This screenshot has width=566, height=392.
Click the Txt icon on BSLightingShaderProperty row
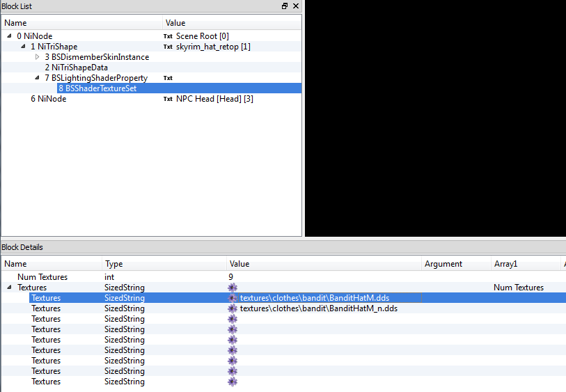(168, 78)
